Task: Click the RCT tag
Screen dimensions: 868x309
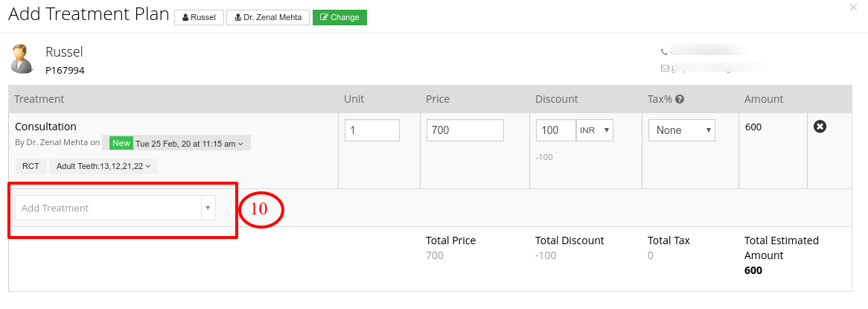Action: [x=31, y=166]
